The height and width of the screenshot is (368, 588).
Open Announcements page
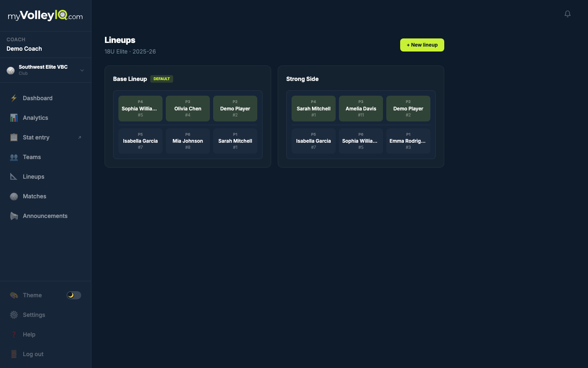coord(45,216)
